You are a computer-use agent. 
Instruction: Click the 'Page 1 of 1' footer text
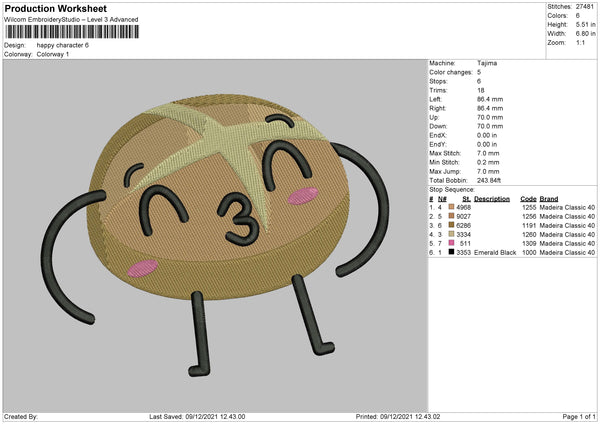(579, 417)
